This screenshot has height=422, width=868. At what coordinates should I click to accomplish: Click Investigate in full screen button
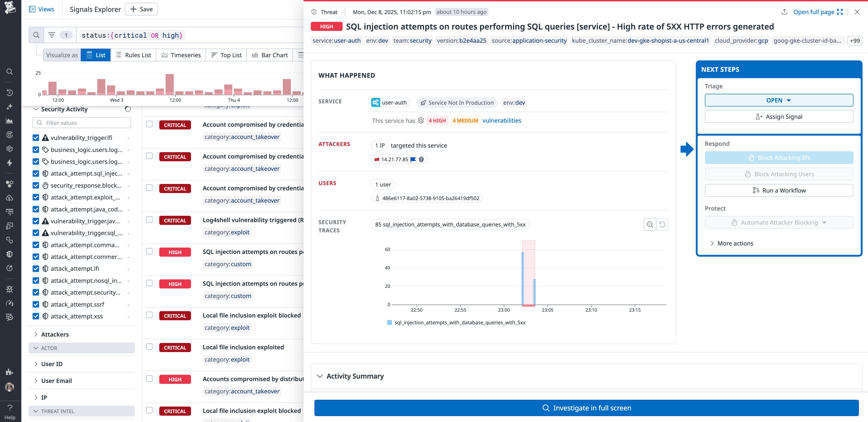586,408
